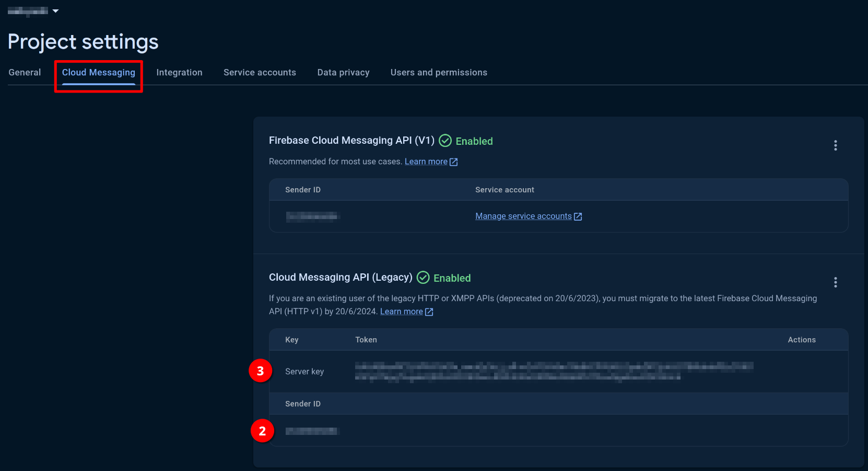Open the three-dot menu for Firebase Cloud Messaging API (V1)
Viewport: 868px width, 471px height.
(x=835, y=145)
